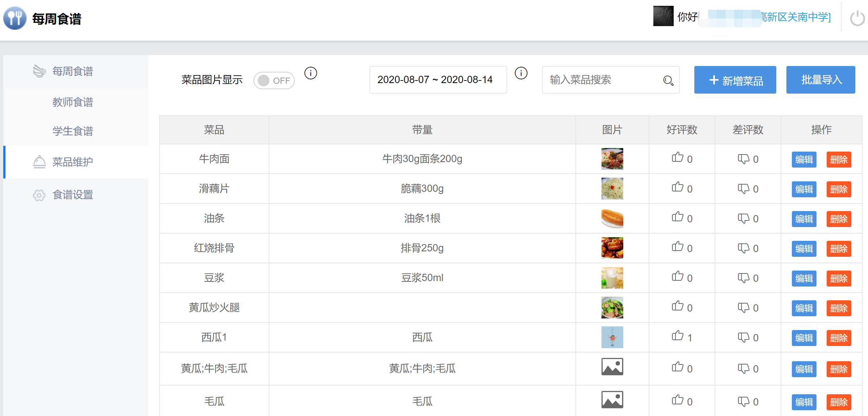Viewport: 868px width, 416px height.
Task: Select 教师食谱 in the sidebar
Action: pyautogui.click(x=73, y=102)
